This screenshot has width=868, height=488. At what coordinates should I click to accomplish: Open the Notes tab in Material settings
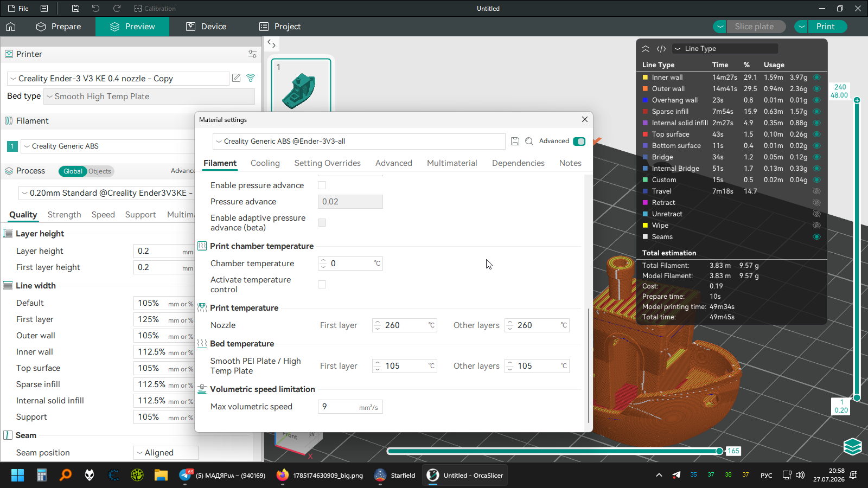570,163
